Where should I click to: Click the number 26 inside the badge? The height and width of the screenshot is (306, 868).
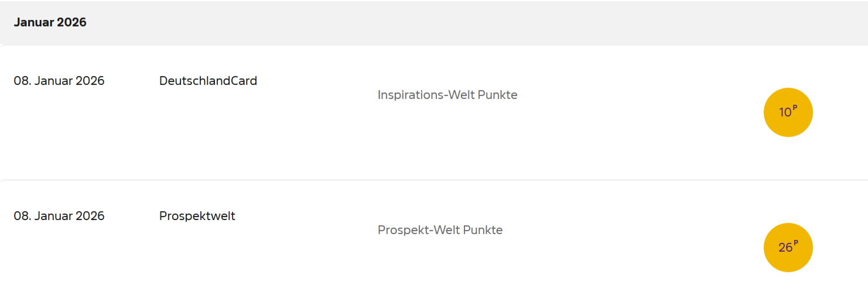click(785, 248)
